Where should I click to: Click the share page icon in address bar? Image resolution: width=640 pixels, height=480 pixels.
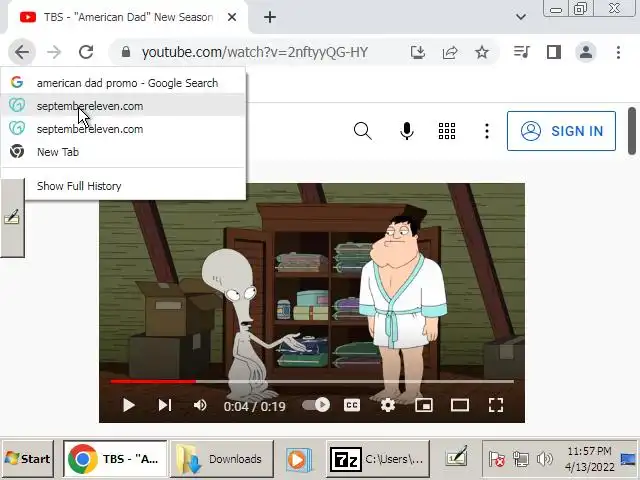coord(450,52)
